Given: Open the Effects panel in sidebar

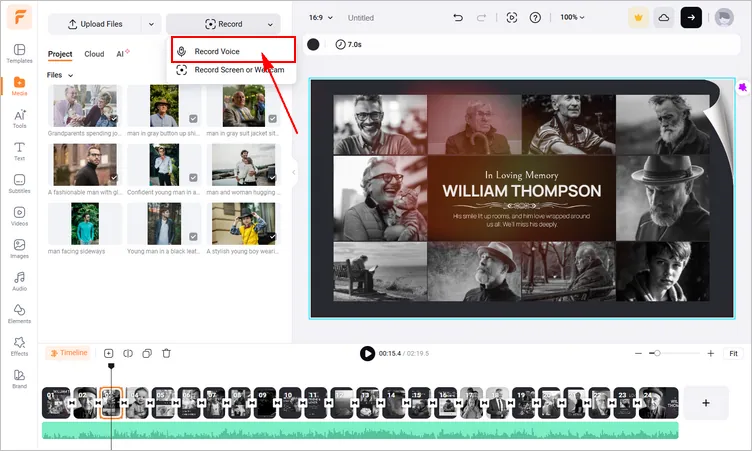Looking at the screenshot, I should coord(19,346).
